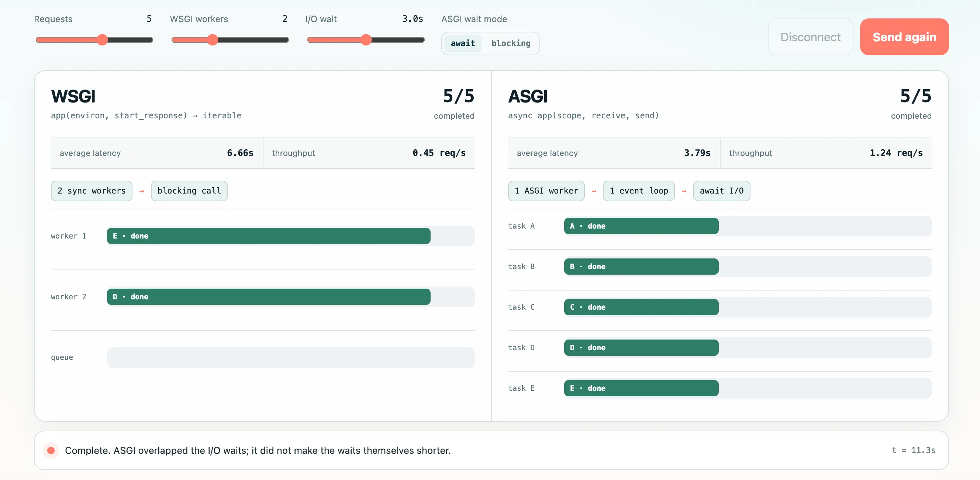Click the 't = 11.3s' timer

coord(914,451)
